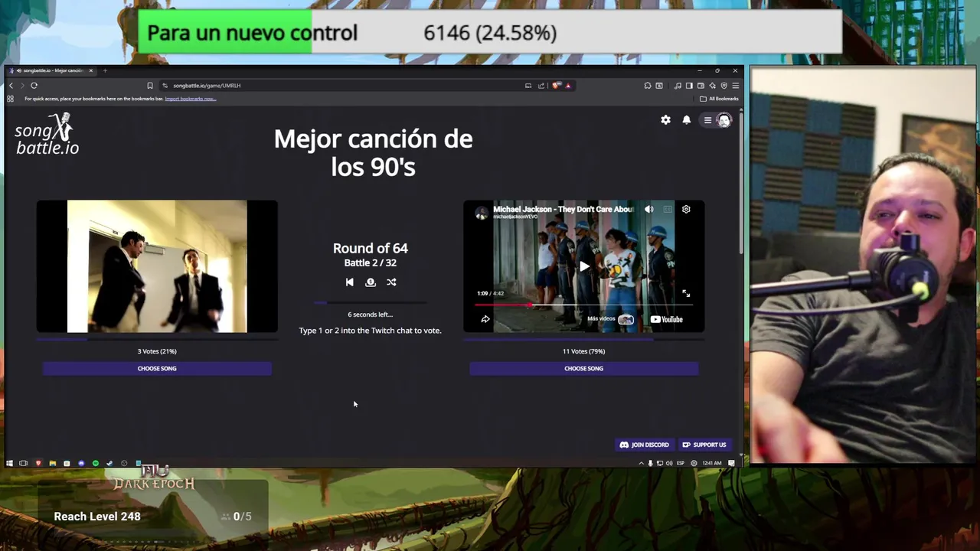Click the Brave Rewards triangle icon
980x551 pixels.
click(567, 86)
